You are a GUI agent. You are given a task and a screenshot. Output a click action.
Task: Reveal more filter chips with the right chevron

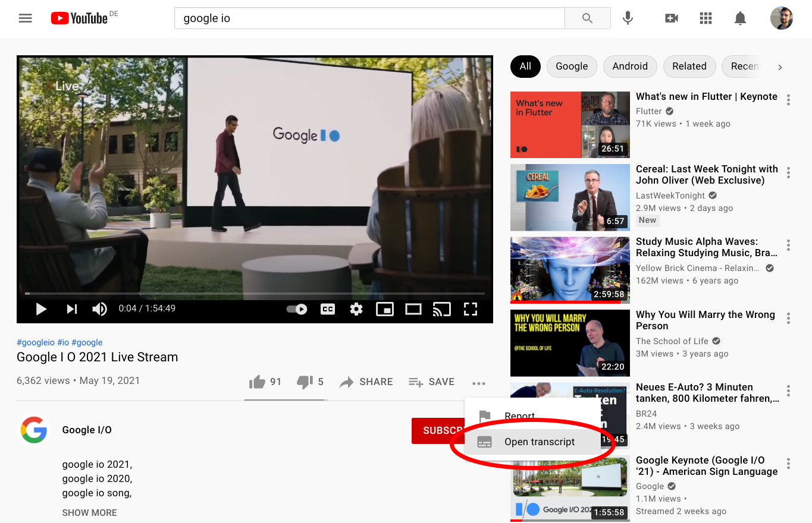click(780, 67)
